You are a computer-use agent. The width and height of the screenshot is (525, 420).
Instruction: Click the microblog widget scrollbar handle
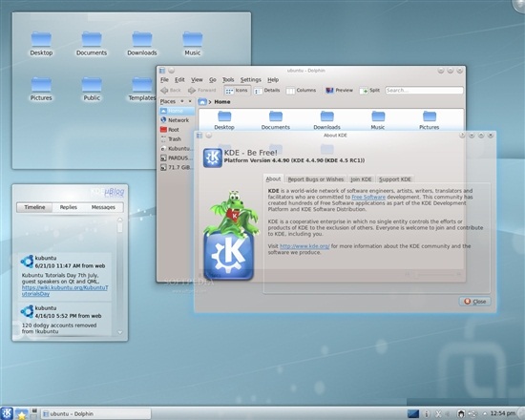(120, 228)
